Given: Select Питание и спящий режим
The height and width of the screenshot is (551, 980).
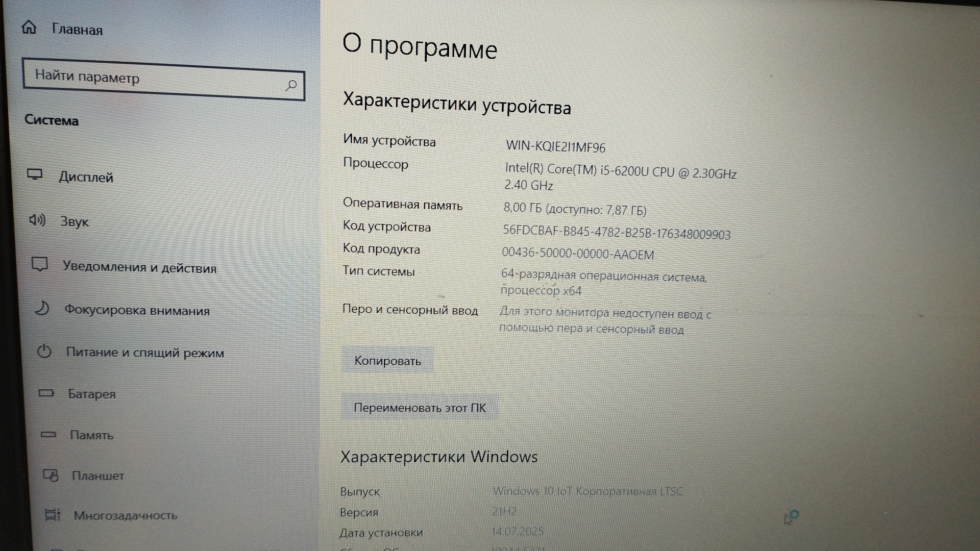Looking at the screenshot, I should click(x=145, y=353).
